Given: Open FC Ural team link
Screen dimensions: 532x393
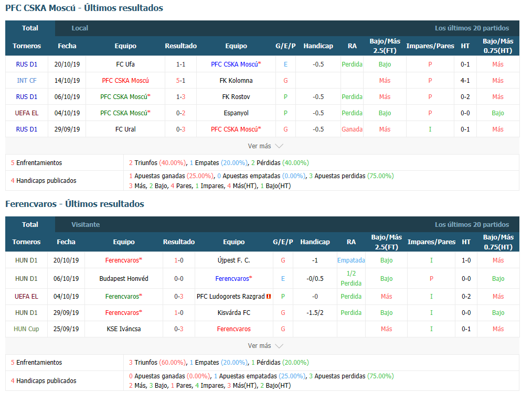Looking at the screenshot, I should coord(125,129).
